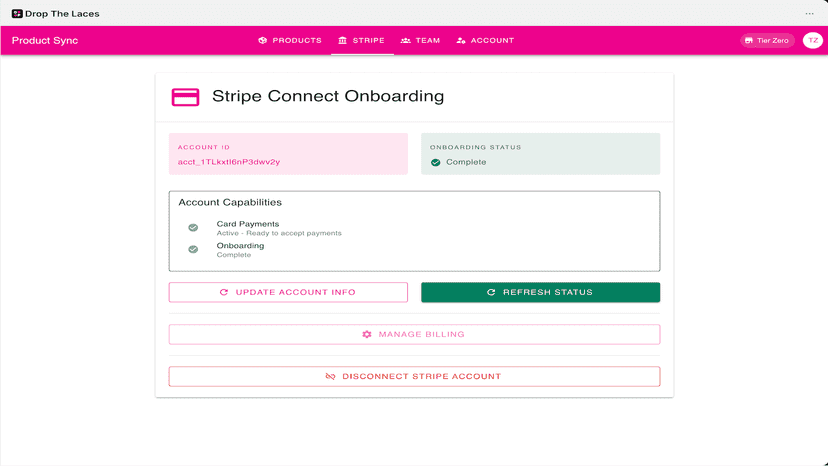The width and height of the screenshot is (828, 466).
Task: Click the Onboarding Status label
Action: click(x=475, y=147)
